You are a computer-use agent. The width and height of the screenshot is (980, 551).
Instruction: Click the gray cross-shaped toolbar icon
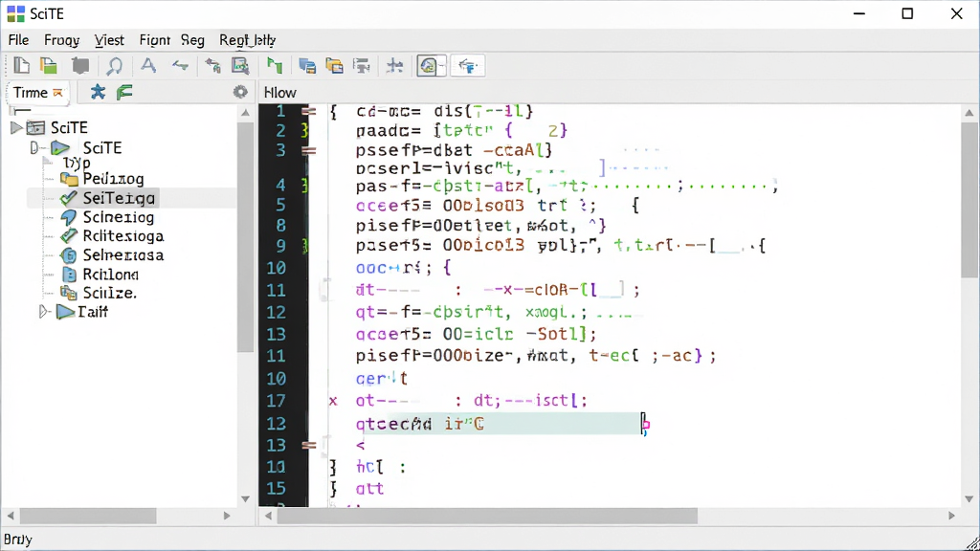pos(394,66)
